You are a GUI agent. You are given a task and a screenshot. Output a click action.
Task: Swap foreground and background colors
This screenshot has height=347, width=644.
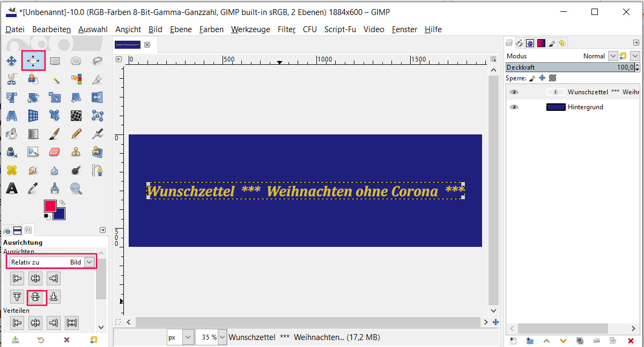(x=62, y=203)
